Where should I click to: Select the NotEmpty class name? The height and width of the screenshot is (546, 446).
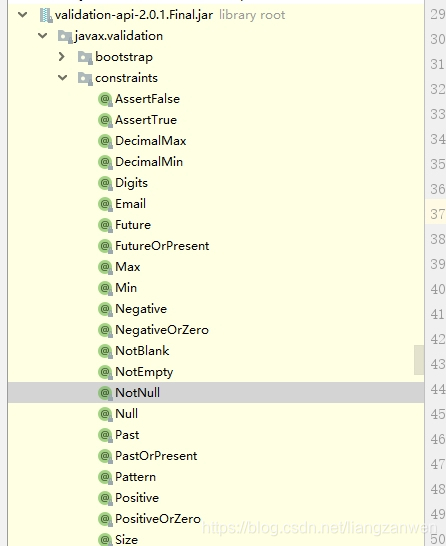coord(144,373)
